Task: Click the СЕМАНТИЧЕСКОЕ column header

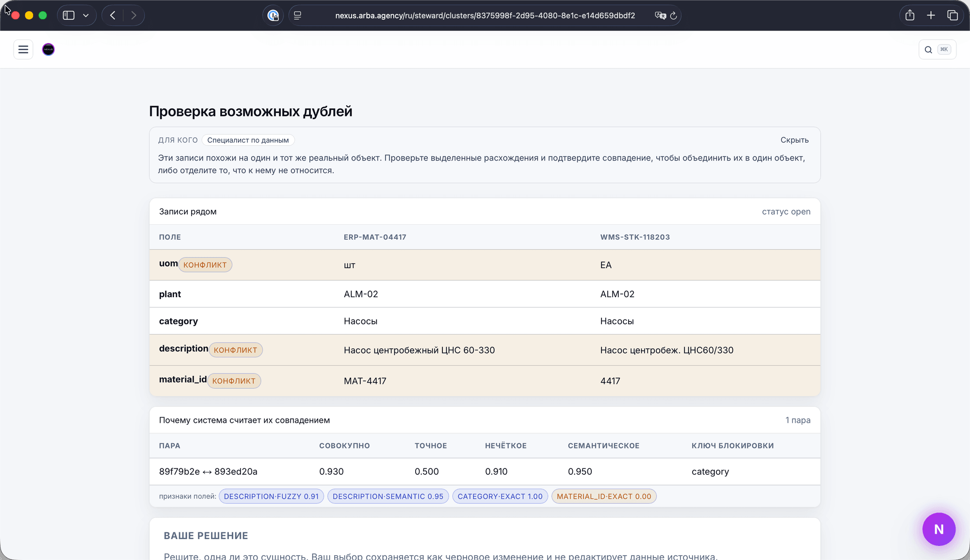Action: 604,446
